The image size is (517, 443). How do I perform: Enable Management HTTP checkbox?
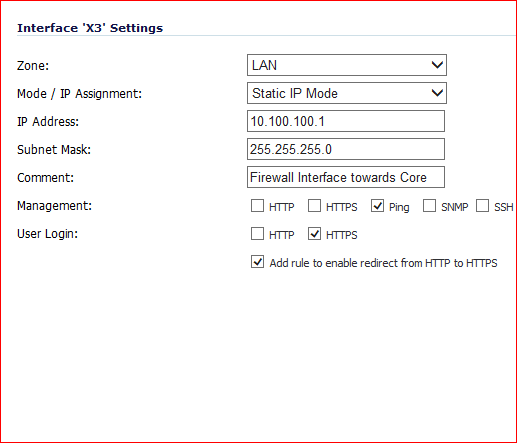pyautogui.click(x=257, y=206)
